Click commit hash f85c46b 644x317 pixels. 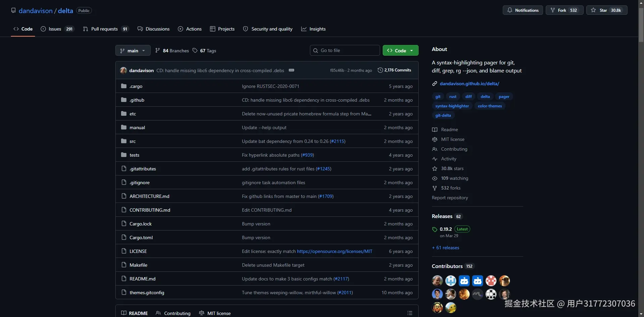337,70
